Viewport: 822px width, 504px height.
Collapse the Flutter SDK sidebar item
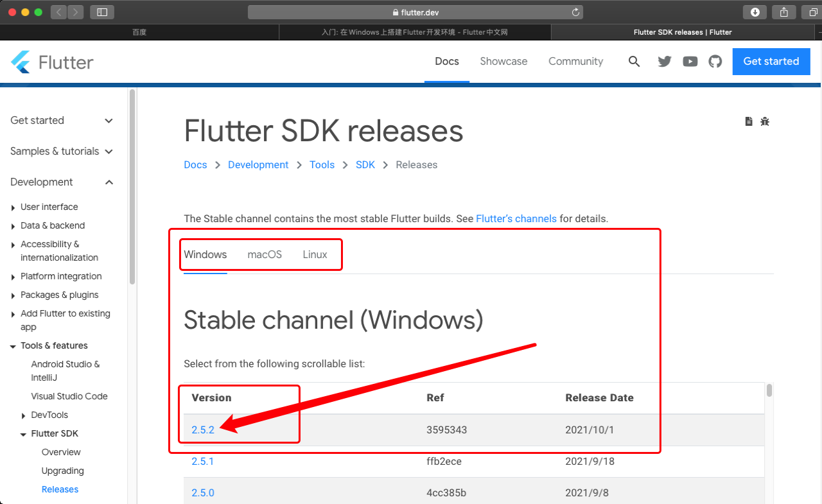tap(49, 433)
